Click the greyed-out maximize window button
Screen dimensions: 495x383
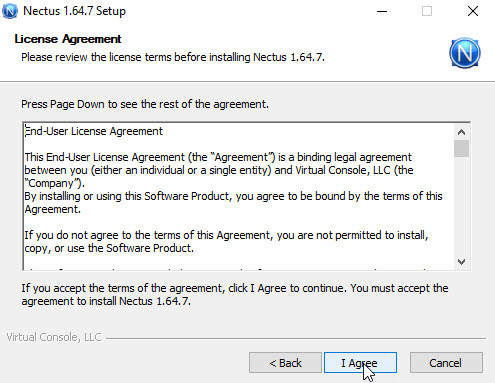tap(427, 11)
